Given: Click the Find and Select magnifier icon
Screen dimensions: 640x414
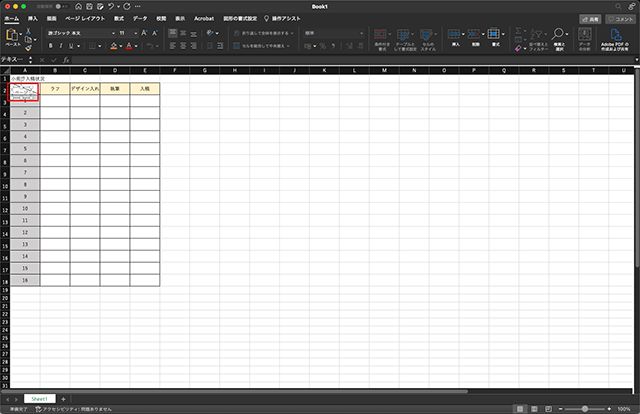Looking at the screenshot, I should pyautogui.click(x=557, y=36).
